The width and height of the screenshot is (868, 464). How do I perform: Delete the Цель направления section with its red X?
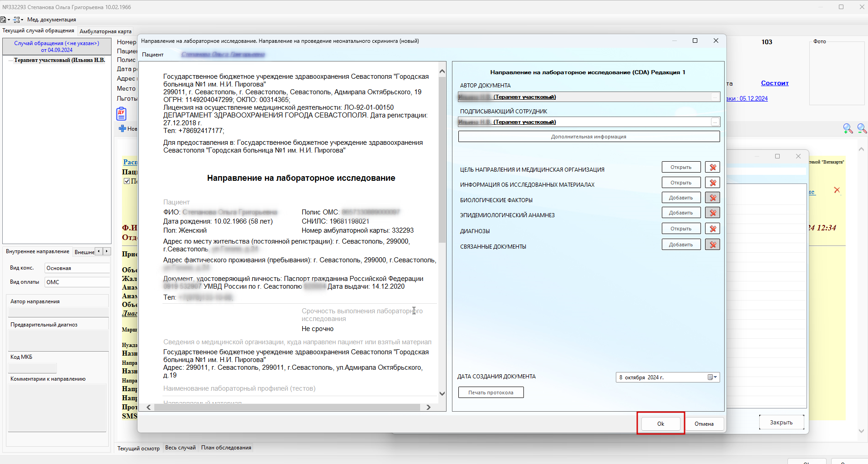[712, 167]
